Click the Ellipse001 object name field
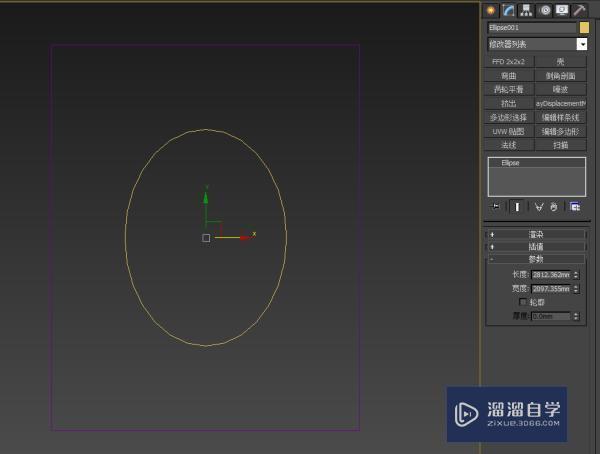The image size is (600, 454). pos(532,28)
